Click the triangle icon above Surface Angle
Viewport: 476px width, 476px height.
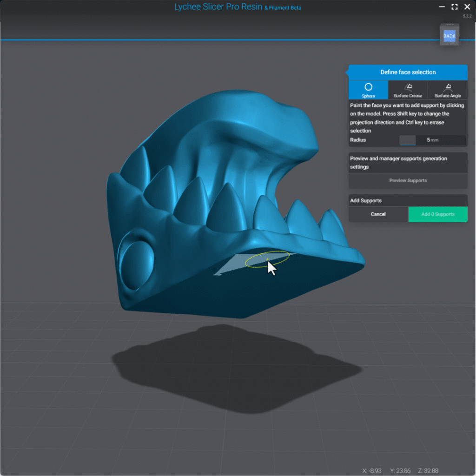point(447,86)
